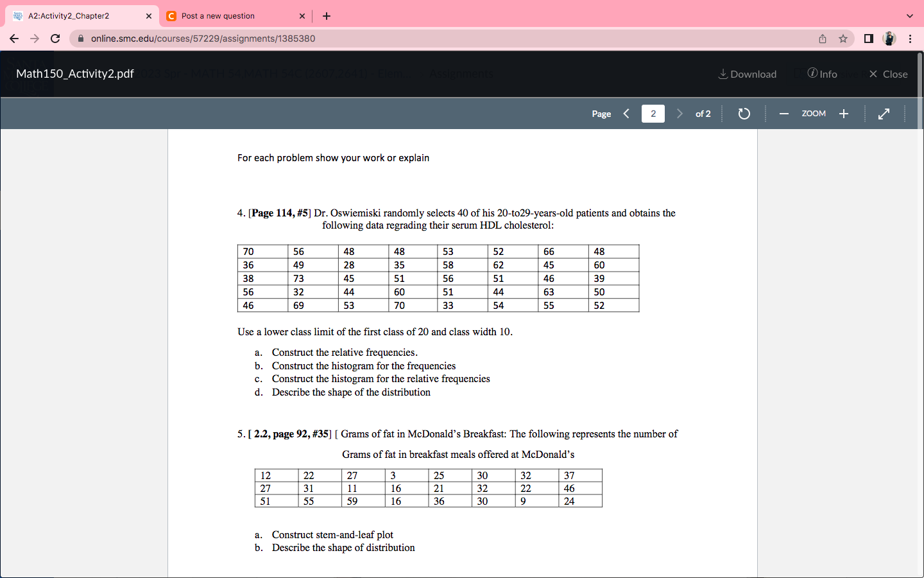924x578 pixels.
Task: Open the tab list dropdown arrow
Action: 909,15
